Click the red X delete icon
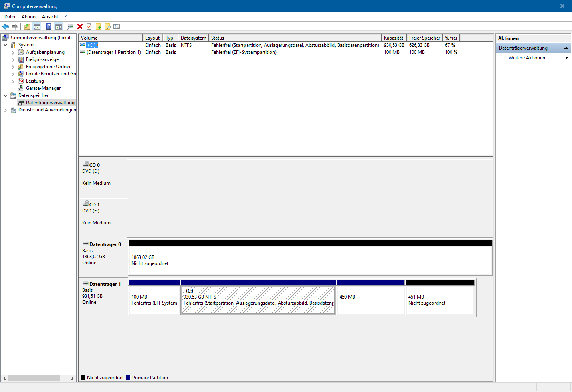The width and height of the screenshot is (572, 392). [x=80, y=26]
